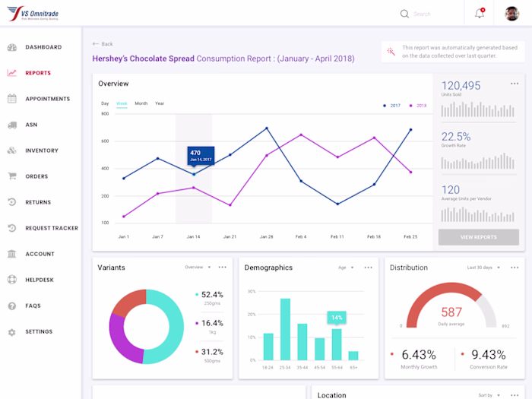
Task: Open Location card three-dot menu
Action: (515, 395)
